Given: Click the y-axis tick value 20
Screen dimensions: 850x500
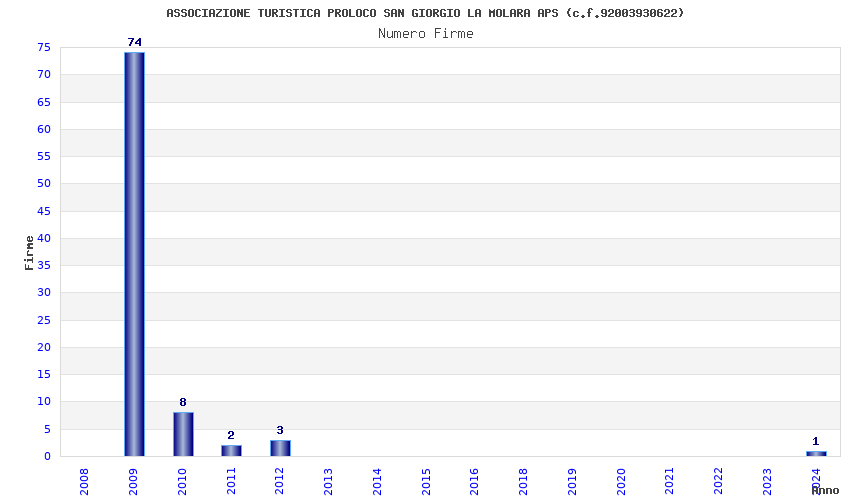Looking at the screenshot, I should tap(44, 347).
